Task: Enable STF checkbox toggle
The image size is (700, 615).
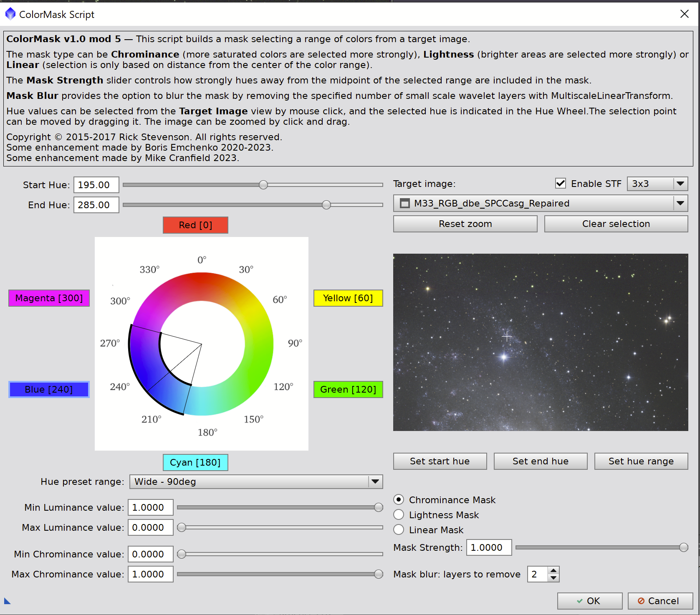Action: coord(560,183)
